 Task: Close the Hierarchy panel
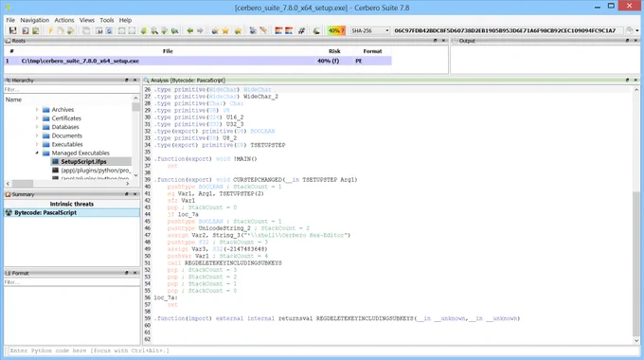135,81
